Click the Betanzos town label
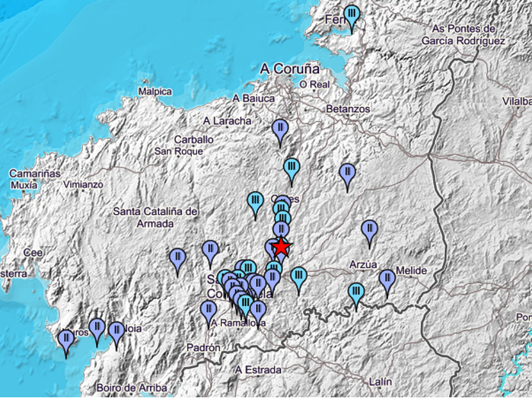Viewport: 532px width, 399px height. (x=348, y=109)
